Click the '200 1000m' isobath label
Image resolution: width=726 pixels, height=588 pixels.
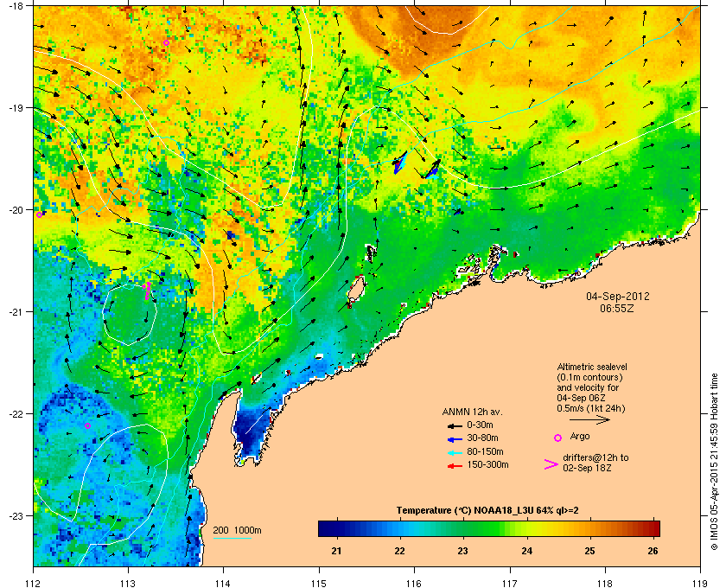pos(237,531)
